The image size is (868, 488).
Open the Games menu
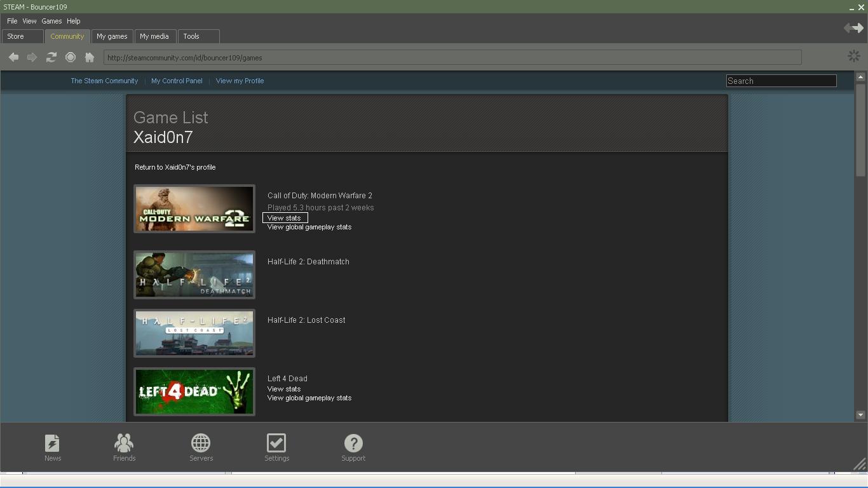(51, 21)
